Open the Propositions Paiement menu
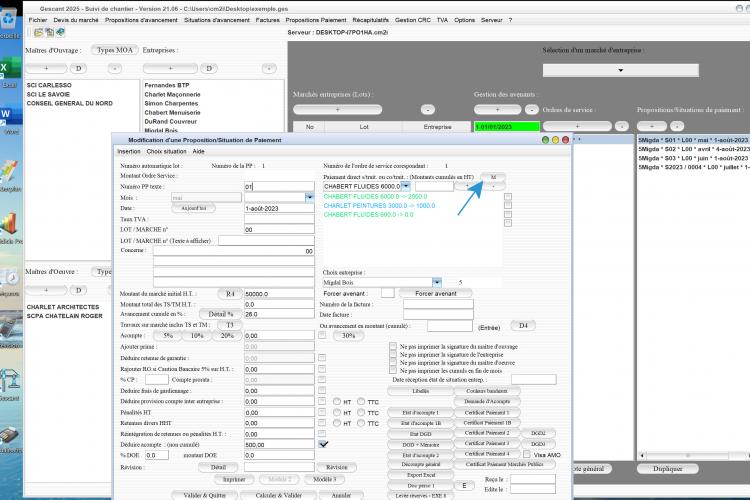The image size is (750, 500). click(x=316, y=20)
